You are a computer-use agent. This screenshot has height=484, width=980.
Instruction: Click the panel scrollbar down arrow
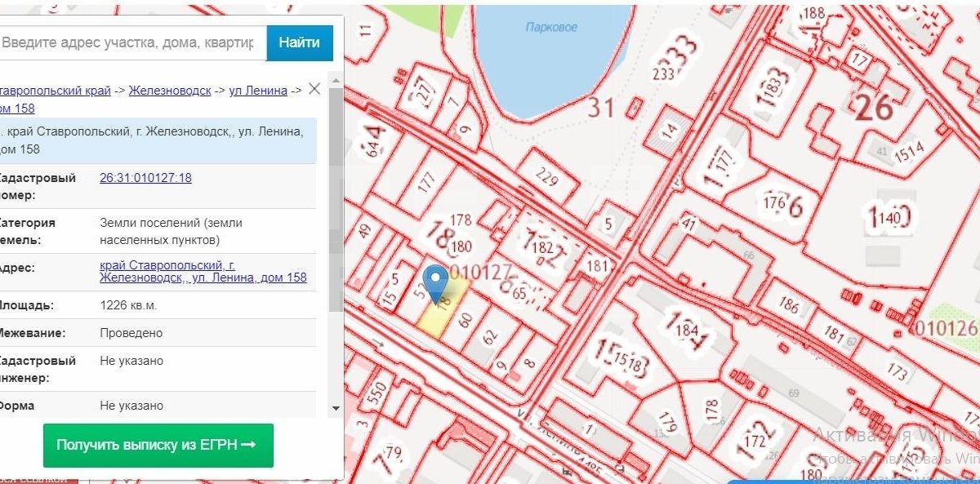click(x=336, y=407)
